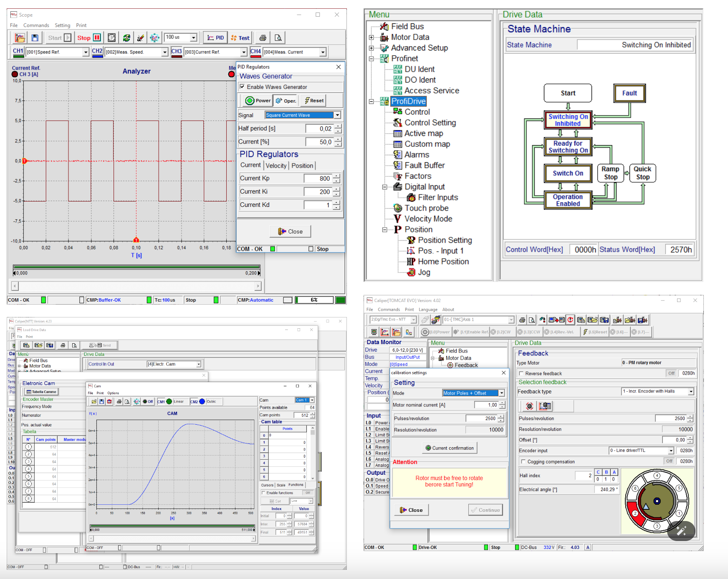Click the CM1 green color circle in Cam
This screenshot has height=579, width=728.
pyautogui.click(x=169, y=401)
